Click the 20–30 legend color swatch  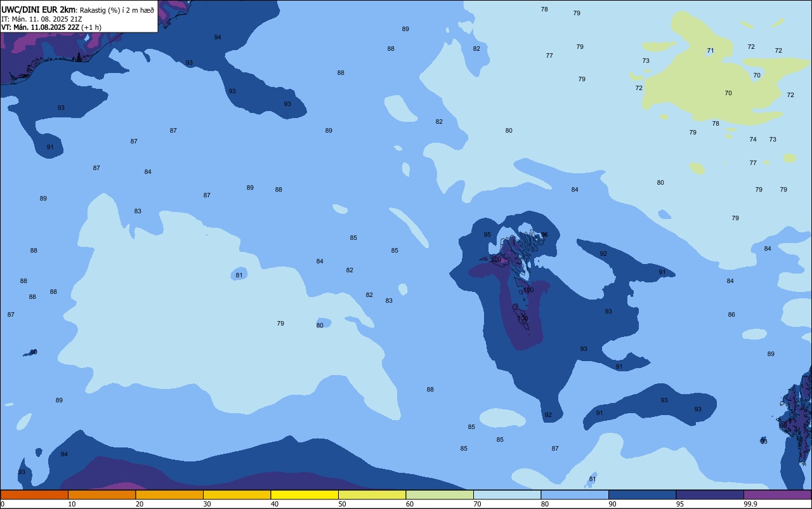[x=169, y=494]
